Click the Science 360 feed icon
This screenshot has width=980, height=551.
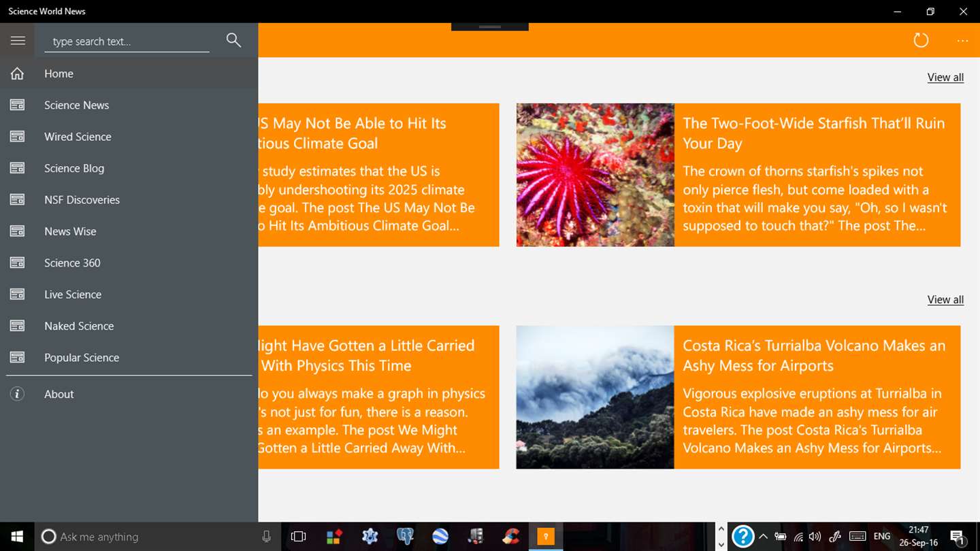point(17,263)
